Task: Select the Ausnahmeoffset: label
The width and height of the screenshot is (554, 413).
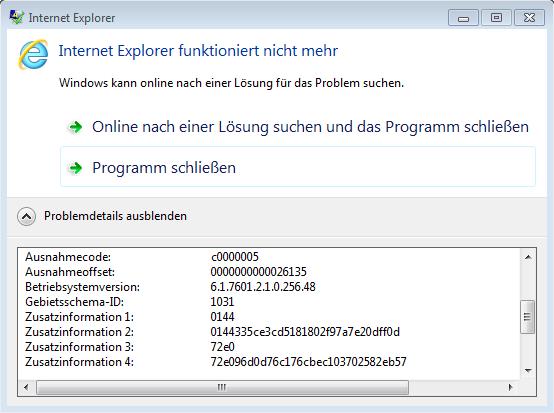Action: [x=70, y=272]
